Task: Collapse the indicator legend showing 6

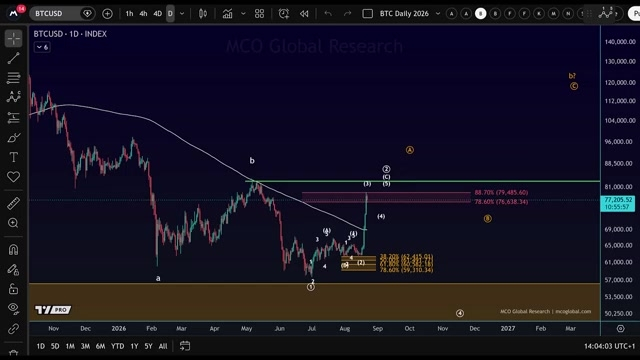Action: 42,47
